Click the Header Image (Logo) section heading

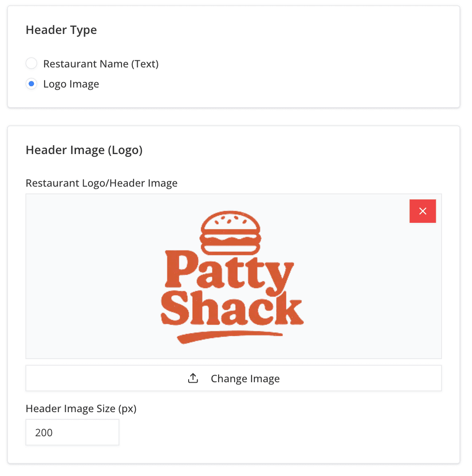(84, 150)
